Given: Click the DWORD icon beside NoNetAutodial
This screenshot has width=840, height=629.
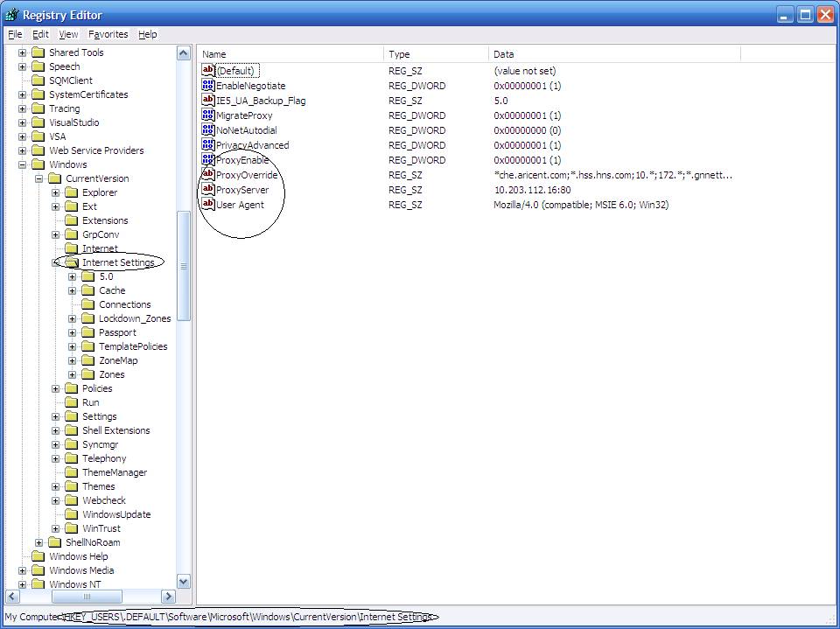Looking at the screenshot, I should [208, 129].
